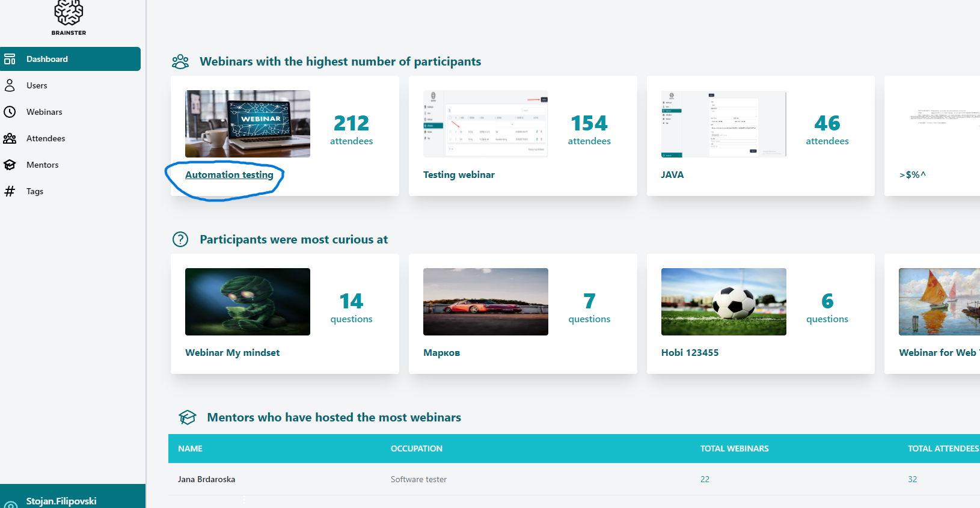Open the Webinar My mindset title
Screen dimensions: 980x508
point(232,353)
